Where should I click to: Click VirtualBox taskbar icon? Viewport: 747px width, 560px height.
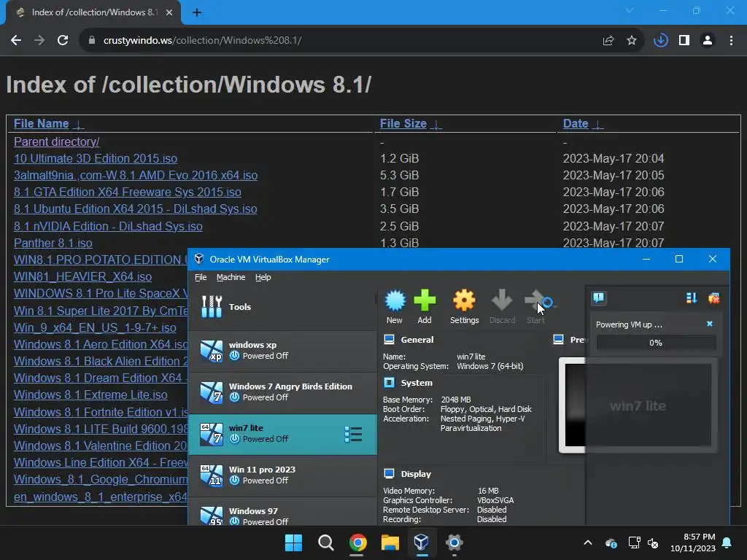pos(422,542)
